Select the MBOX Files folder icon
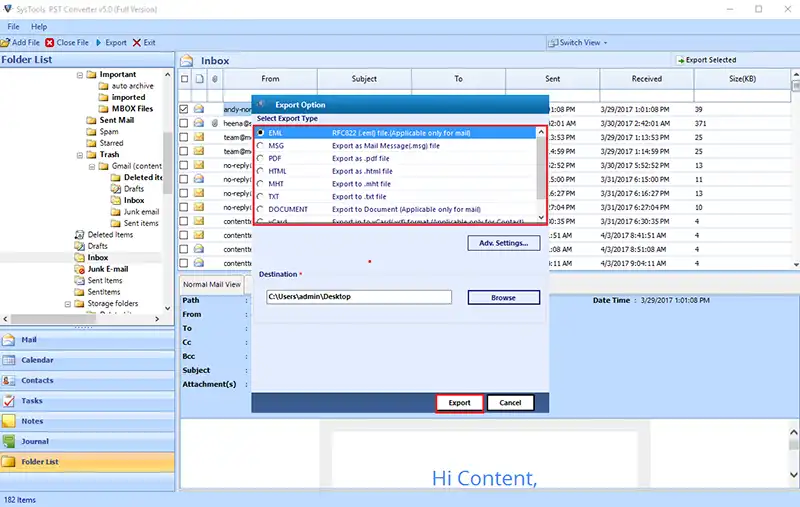 (104, 109)
